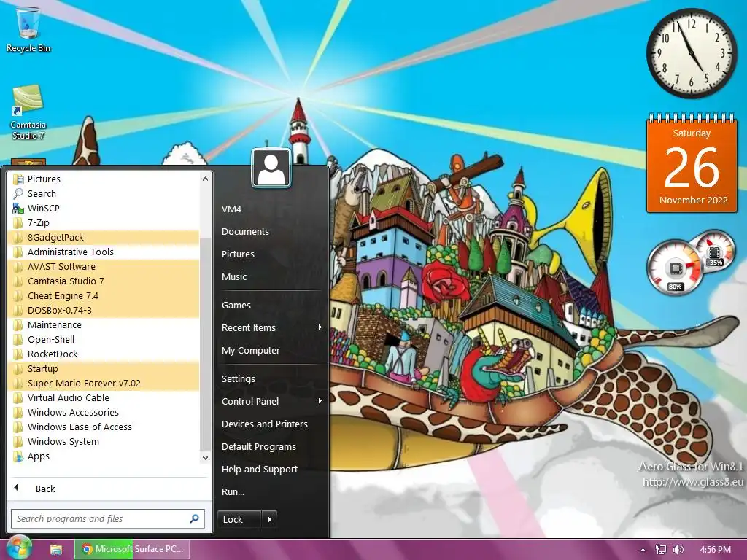The image size is (747, 560).
Task: Open Default Programs
Action: [x=271, y=447]
